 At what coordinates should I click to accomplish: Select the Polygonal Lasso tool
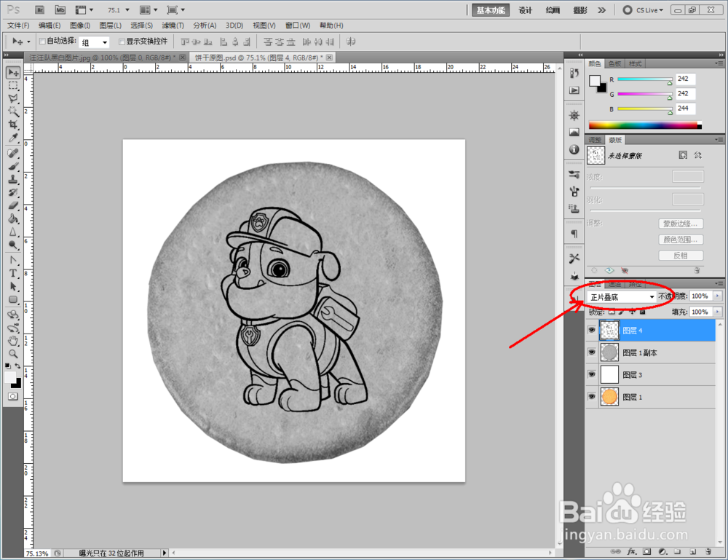pos(13,98)
